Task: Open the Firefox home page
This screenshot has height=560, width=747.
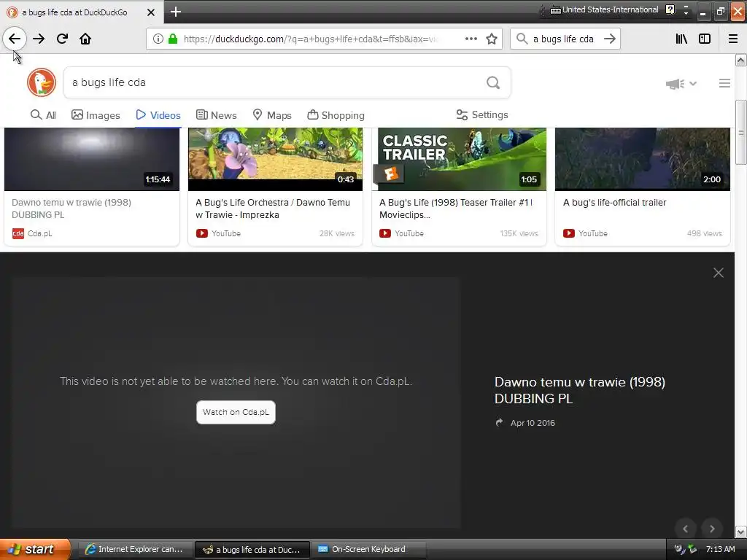Action: click(85, 39)
